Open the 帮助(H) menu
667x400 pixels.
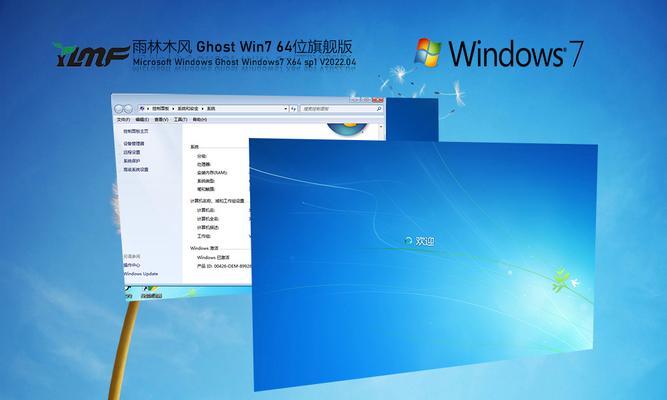click(x=200, y=120)
